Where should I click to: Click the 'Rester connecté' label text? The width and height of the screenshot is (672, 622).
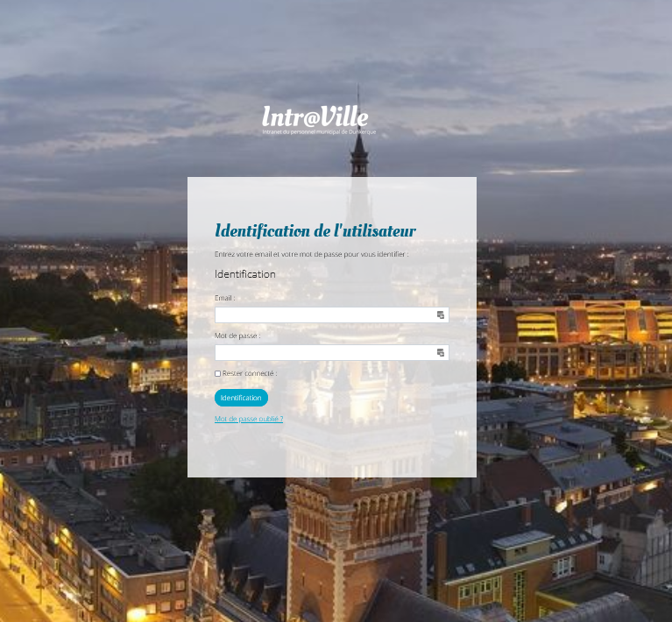tap(250, 373)
